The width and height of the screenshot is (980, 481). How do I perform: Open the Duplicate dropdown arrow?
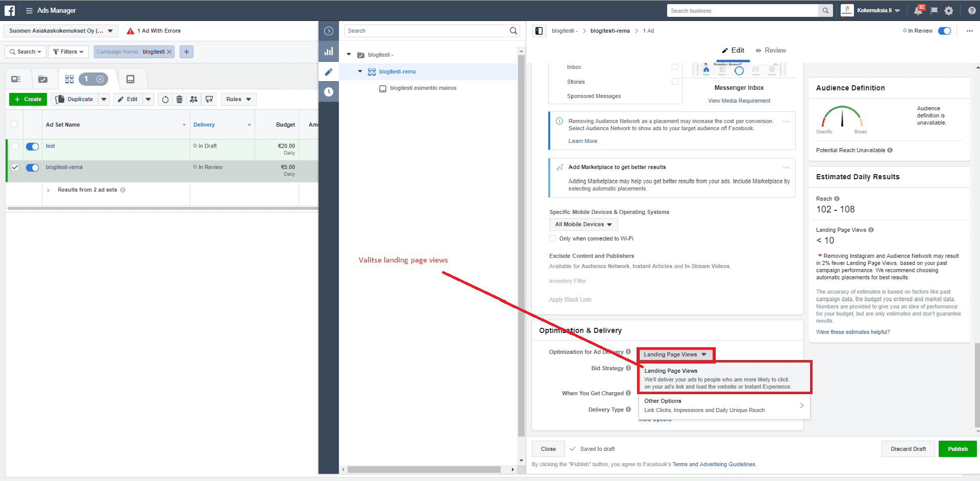(104, 100)
